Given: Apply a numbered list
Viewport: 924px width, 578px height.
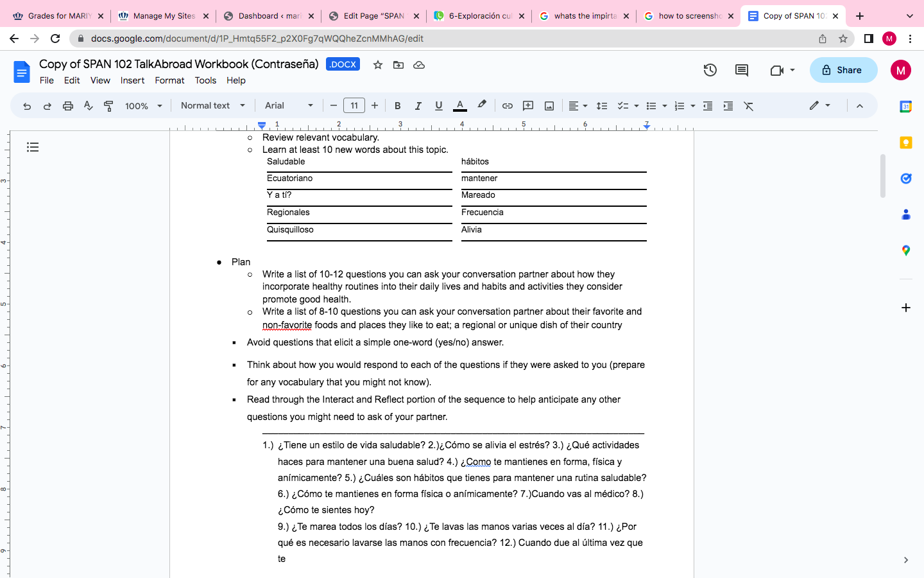Looking at the screenshot, I should (680, 106).
